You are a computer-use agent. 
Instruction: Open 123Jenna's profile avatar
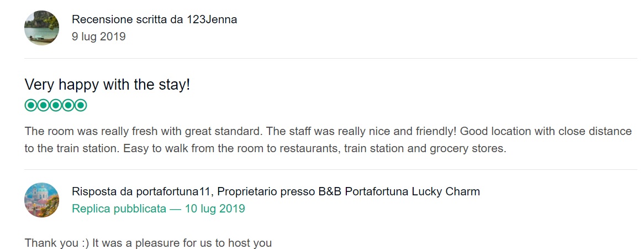(41, 28)
